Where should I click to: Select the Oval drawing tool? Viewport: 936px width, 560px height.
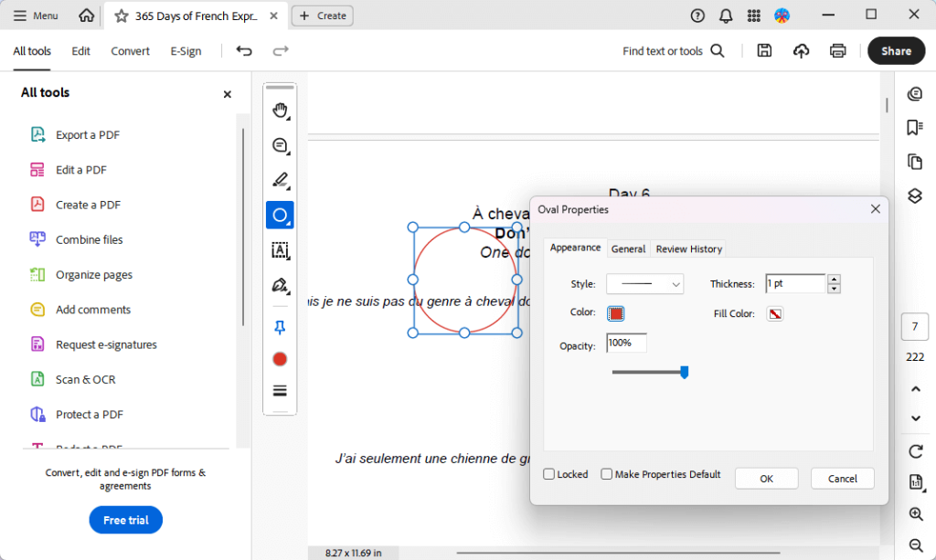tap(280, 215)
